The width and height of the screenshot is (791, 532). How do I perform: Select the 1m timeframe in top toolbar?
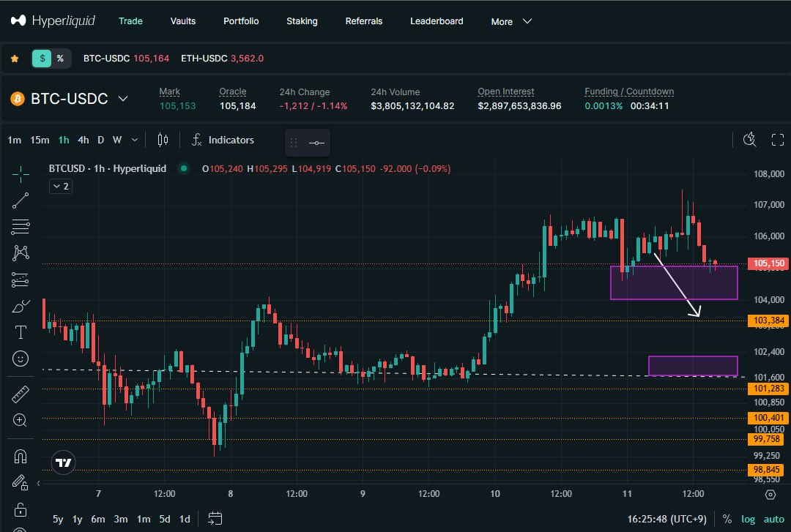click(15, 140)
